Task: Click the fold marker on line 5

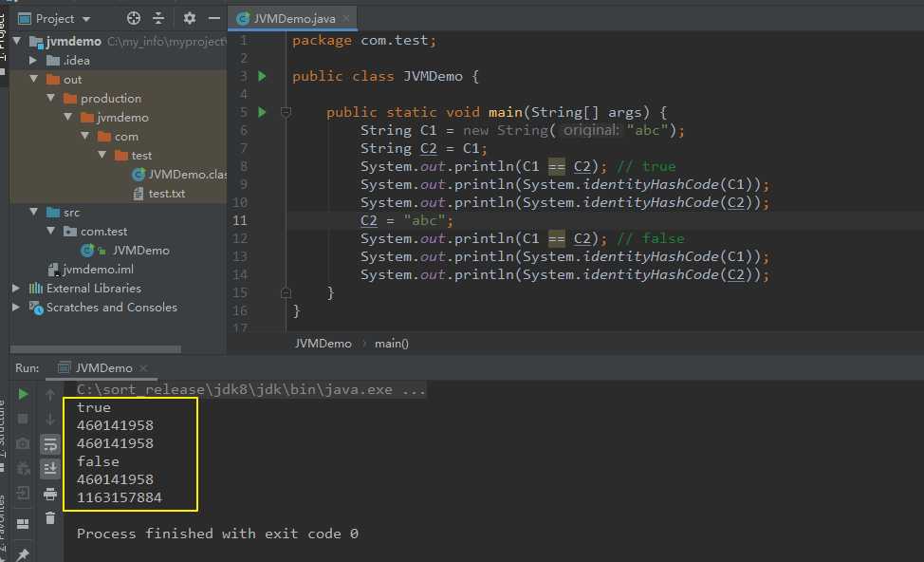Action: tap(286, 112)
